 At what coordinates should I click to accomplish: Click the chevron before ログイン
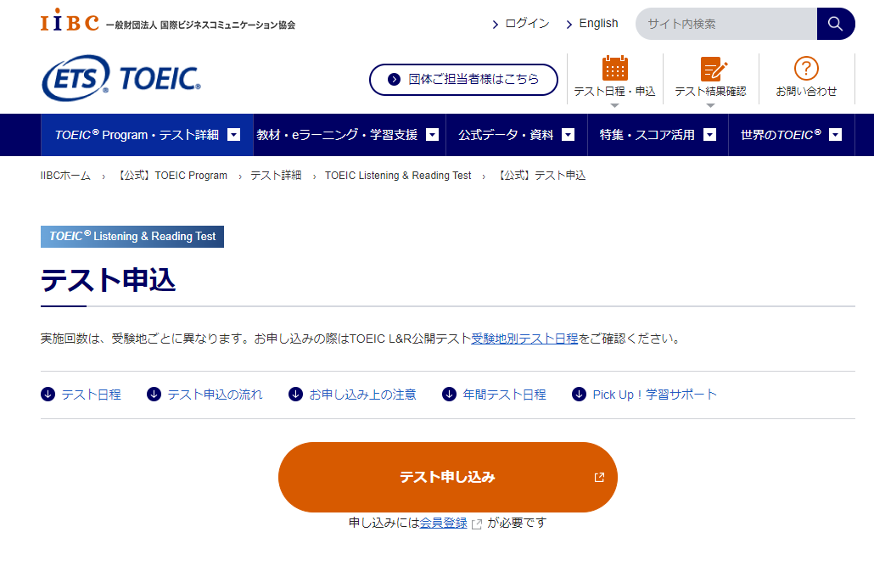click(x=495, y=25)
